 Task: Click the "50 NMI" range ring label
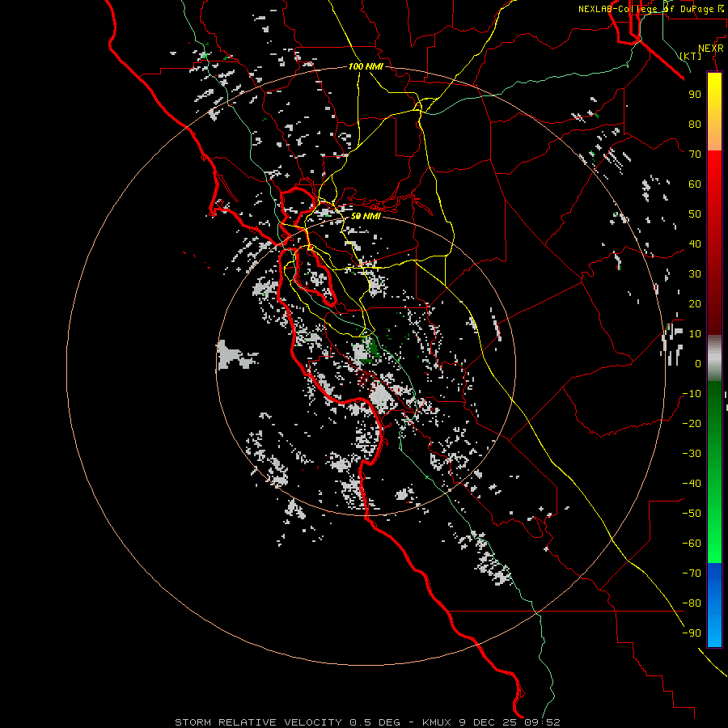click(x=366, y=216)
